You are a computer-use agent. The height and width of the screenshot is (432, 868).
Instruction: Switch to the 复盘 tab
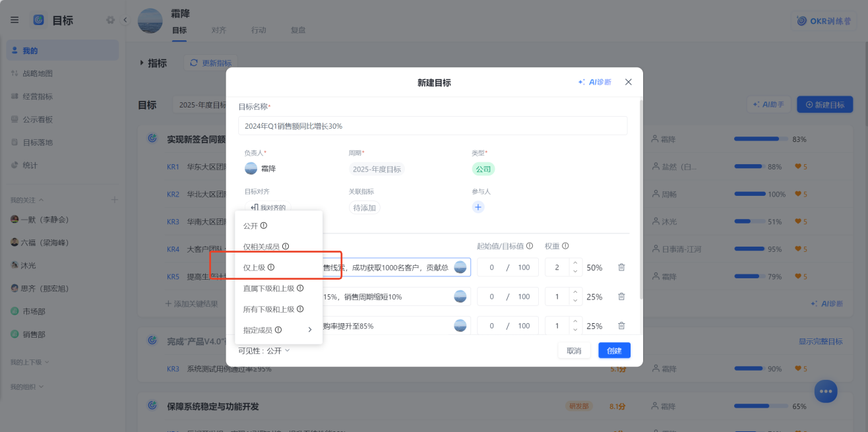coord(298,30)
